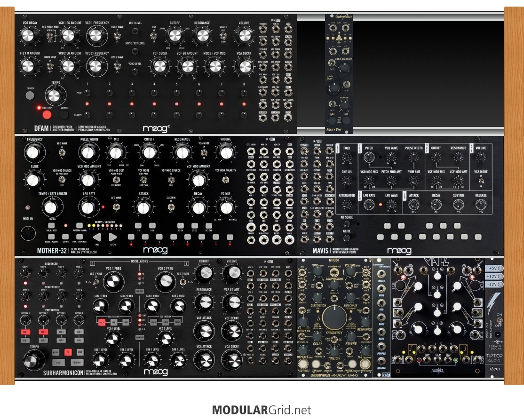Adjust the Mavis FOLD knob
524x420 pixels.
click(347, 157)
